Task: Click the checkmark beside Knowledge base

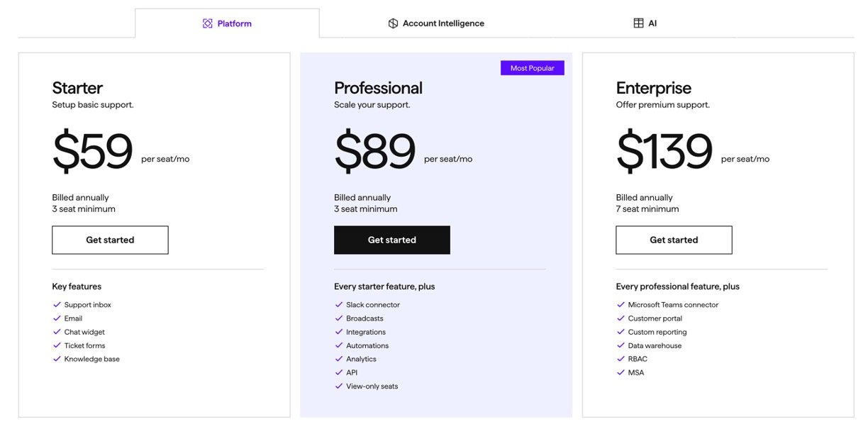Action: point(57,359)
